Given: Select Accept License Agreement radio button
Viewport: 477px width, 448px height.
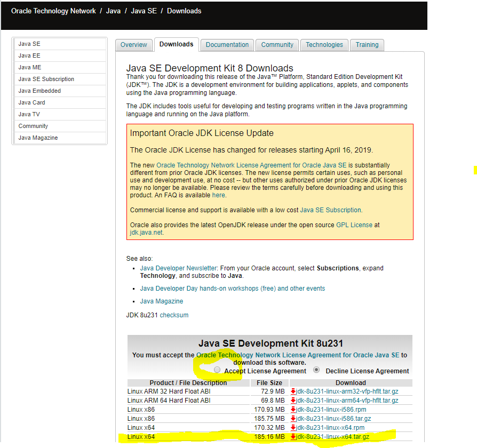Looking at the screenshot, I should click(217, 370).
